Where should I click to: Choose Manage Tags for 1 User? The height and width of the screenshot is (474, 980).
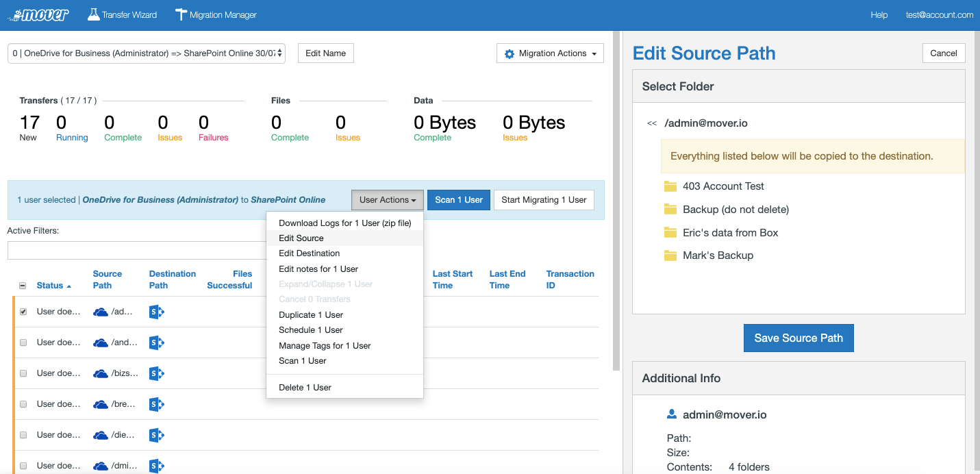coord(344,346)
